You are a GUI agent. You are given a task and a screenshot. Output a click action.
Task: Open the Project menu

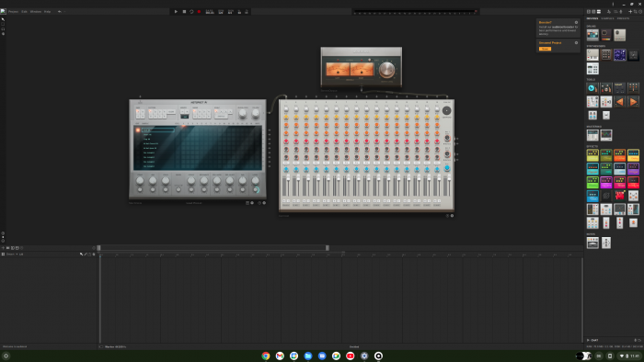(x=13, y=11)
